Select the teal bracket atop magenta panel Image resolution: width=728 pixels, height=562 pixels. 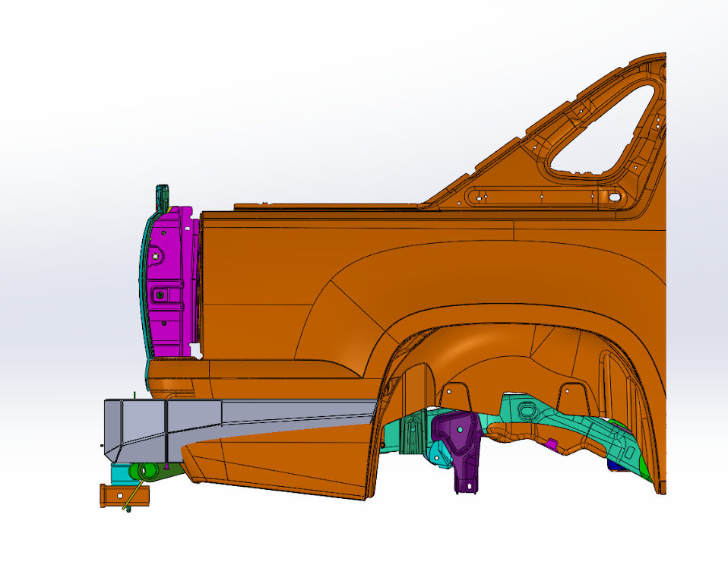(x=160, y=196)
